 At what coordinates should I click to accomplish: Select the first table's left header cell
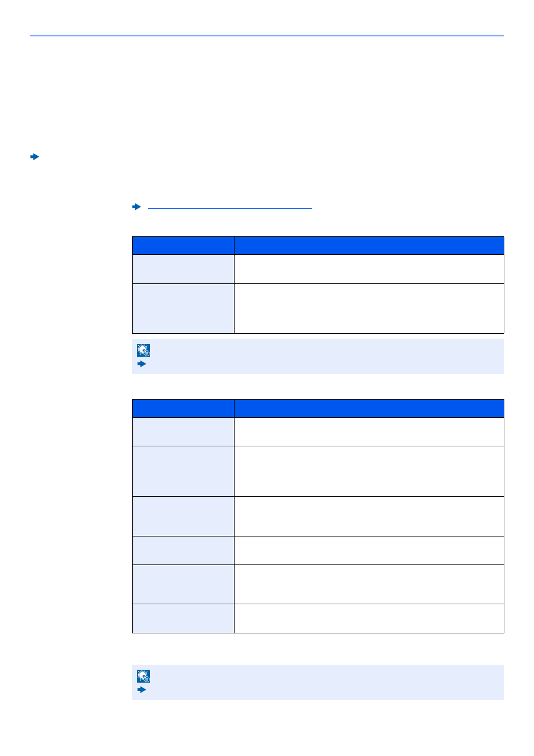coord(183,246)
